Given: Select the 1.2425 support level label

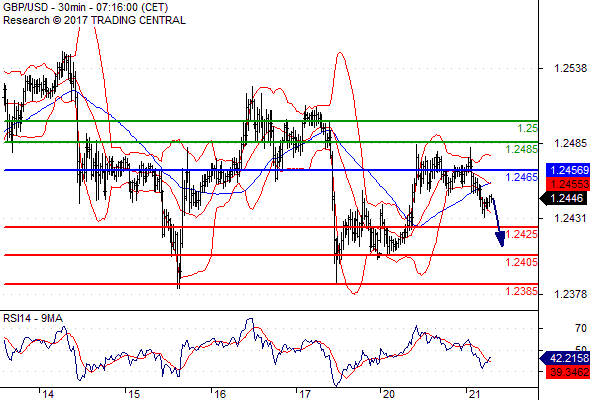Looking at the screenshot, I should click(521, 234).
